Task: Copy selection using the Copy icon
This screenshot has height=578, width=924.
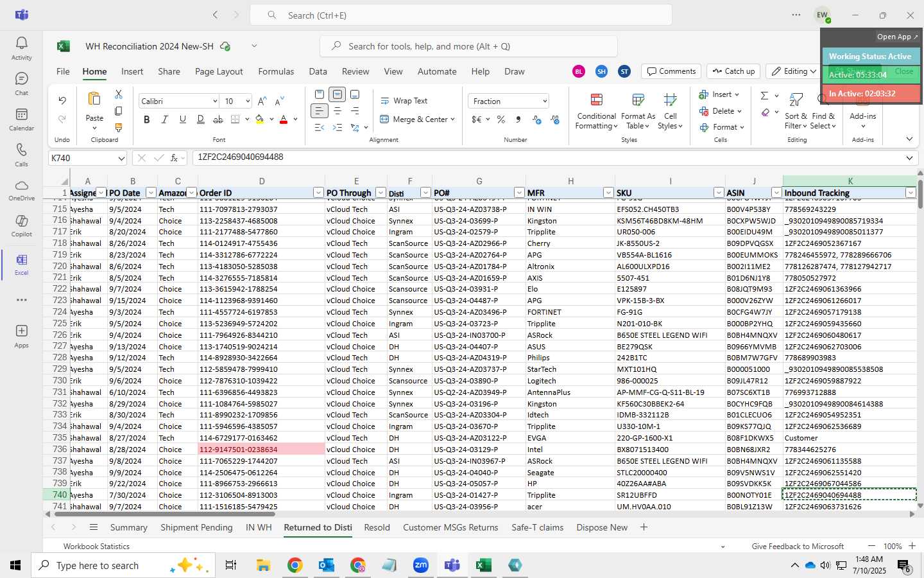Action: (x=119, y=111)
